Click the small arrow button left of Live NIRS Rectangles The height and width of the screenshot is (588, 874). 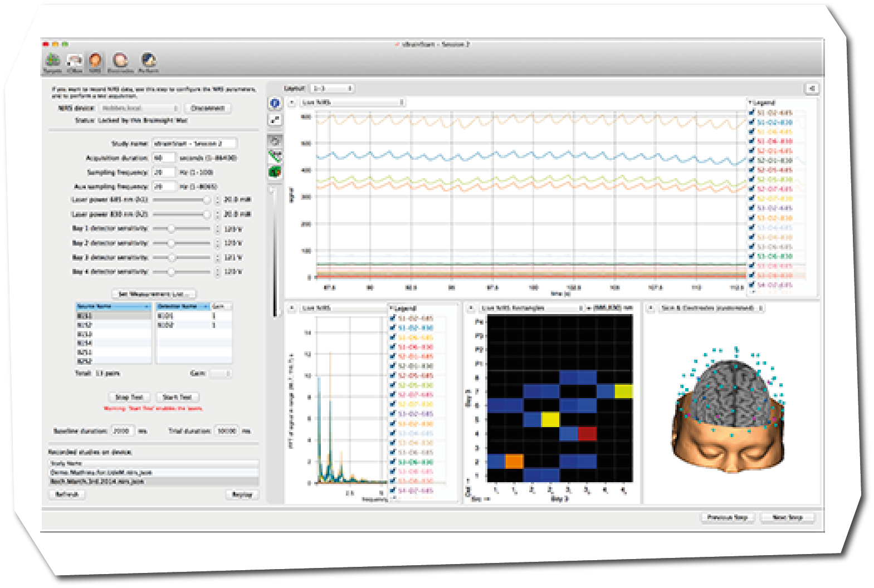471,308
